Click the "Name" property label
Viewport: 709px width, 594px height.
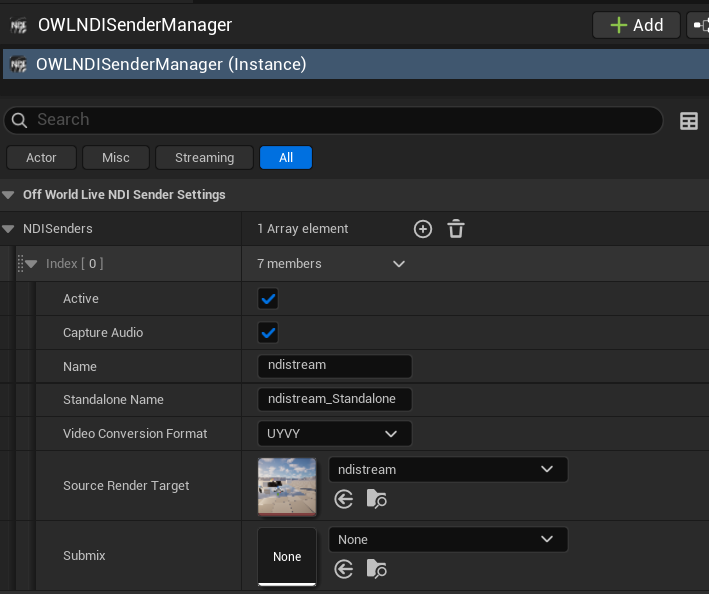80,367
